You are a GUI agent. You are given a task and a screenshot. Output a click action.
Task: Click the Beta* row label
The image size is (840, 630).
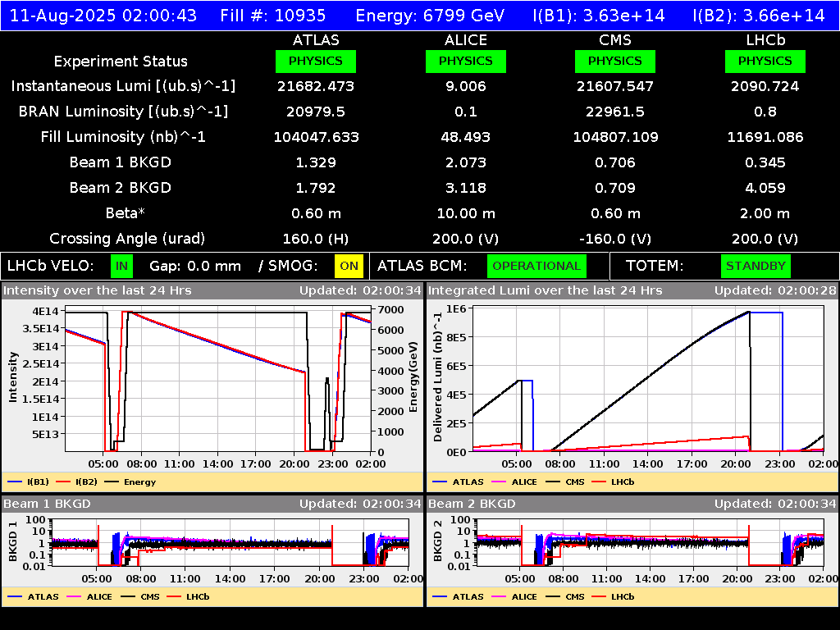(126, 213)
